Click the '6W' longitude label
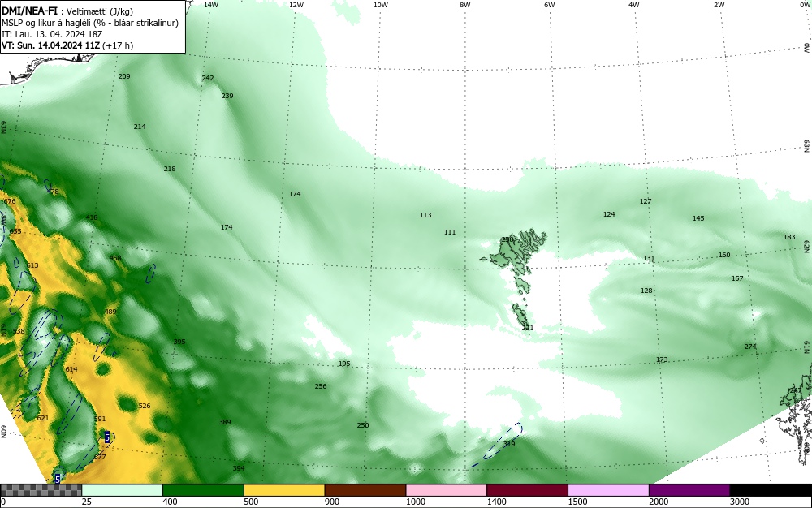The width and height of the screenshot is (812, 508). (x=550, y=5)
